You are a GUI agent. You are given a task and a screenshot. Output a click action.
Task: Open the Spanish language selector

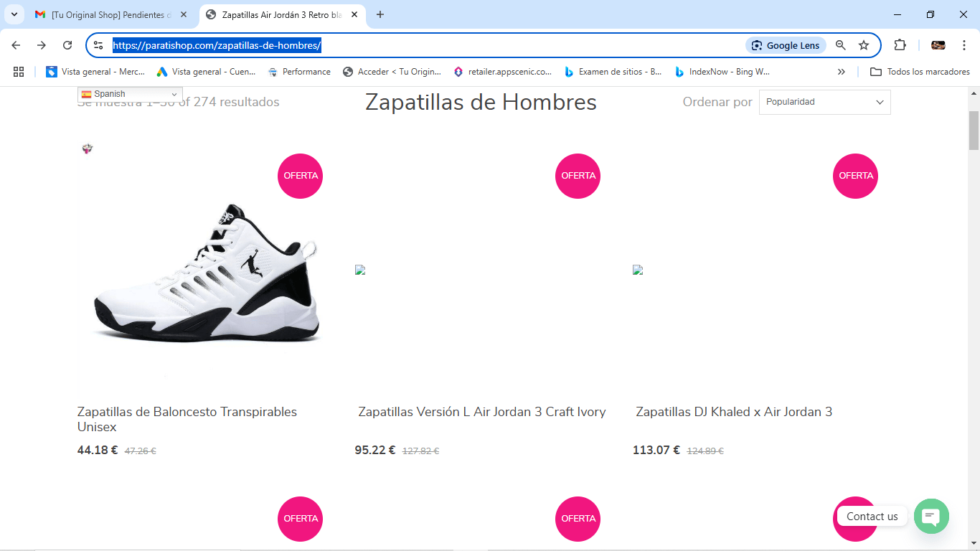click(130, 94)
